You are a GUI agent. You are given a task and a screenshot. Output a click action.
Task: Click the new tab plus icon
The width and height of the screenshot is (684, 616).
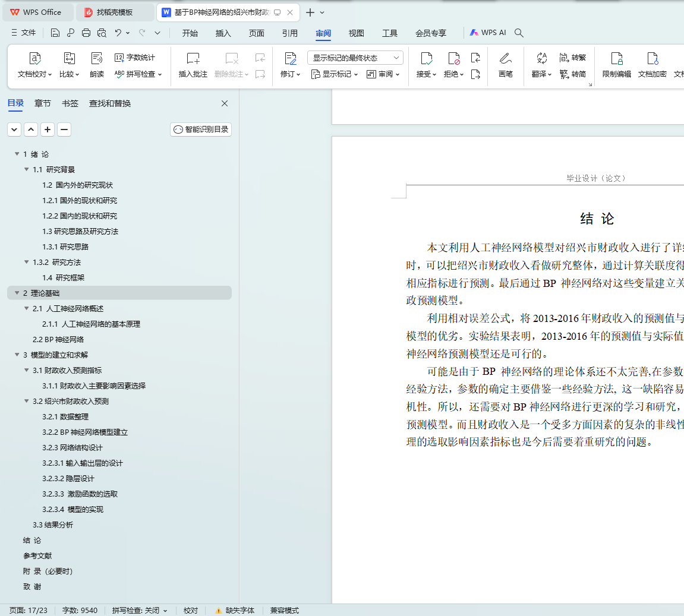[x=310, y=12]
